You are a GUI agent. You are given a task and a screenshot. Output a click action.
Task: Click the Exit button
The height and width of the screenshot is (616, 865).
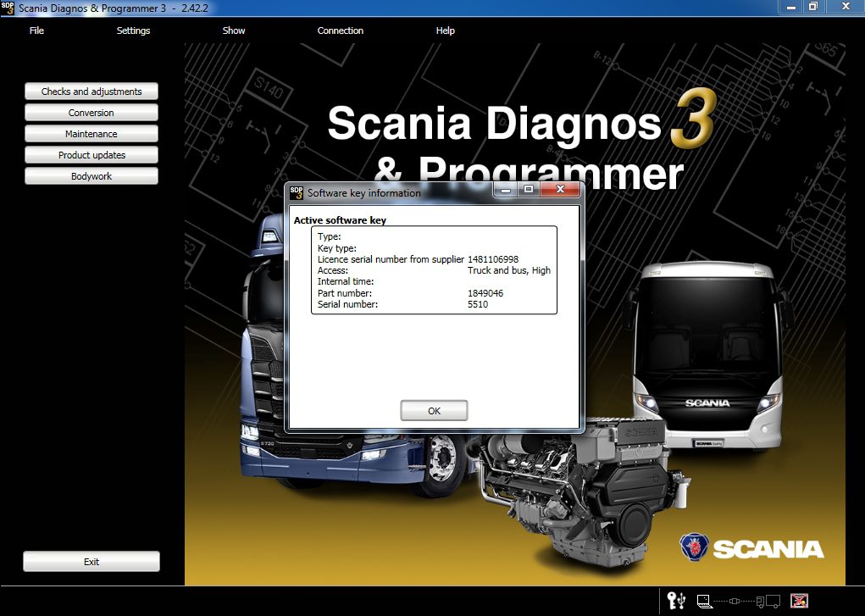coord(91,561)
